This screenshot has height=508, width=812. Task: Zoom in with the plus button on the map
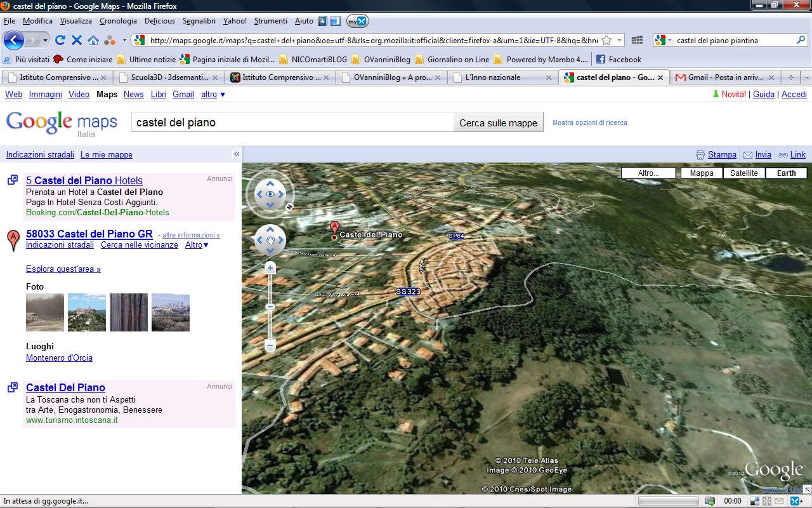pyautogui.click(x=270, y=269)
